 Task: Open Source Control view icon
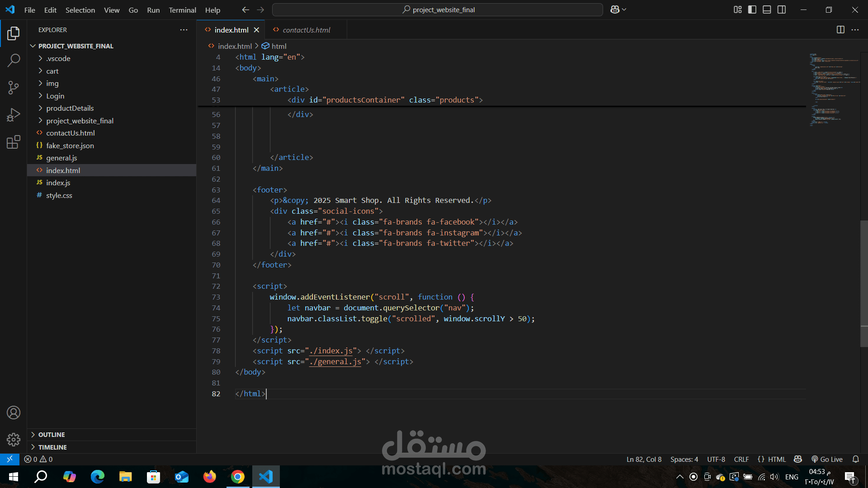tap(14, 88)
